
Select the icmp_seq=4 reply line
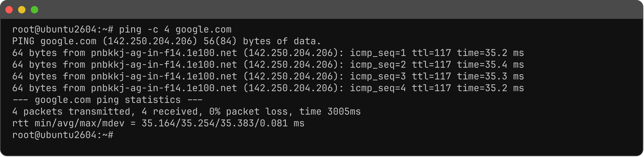tap(268, 88)
